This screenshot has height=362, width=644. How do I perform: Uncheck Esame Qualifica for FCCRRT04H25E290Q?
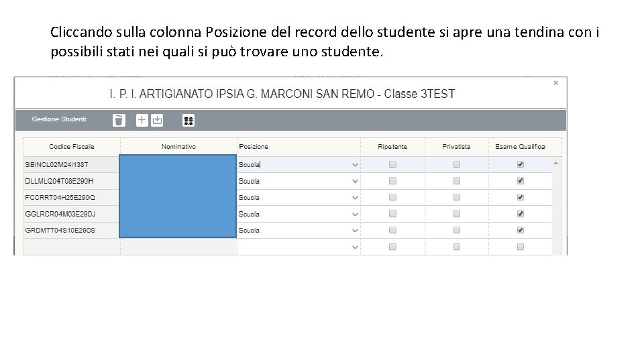[x=521, y=198]
